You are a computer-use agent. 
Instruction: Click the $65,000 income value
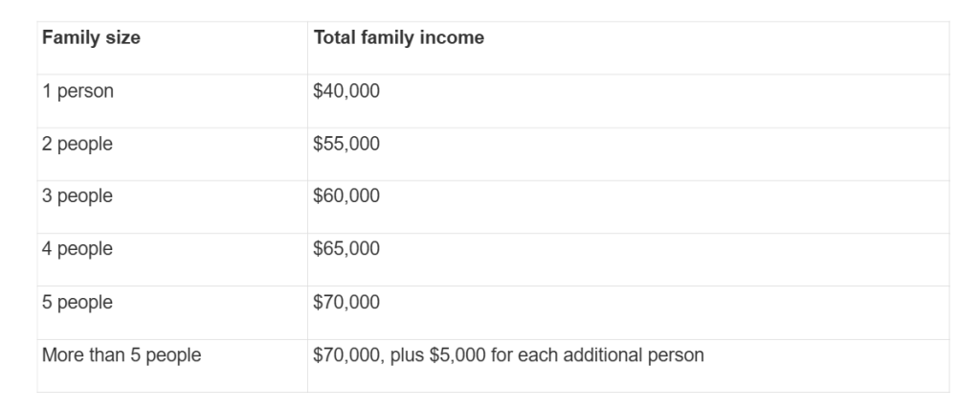tap(346, 249)
